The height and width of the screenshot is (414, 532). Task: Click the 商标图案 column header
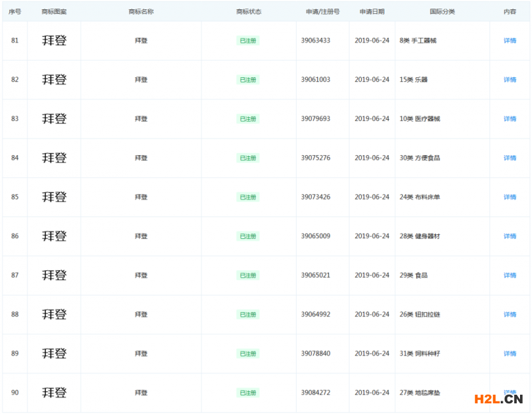(x=54, y=11)
